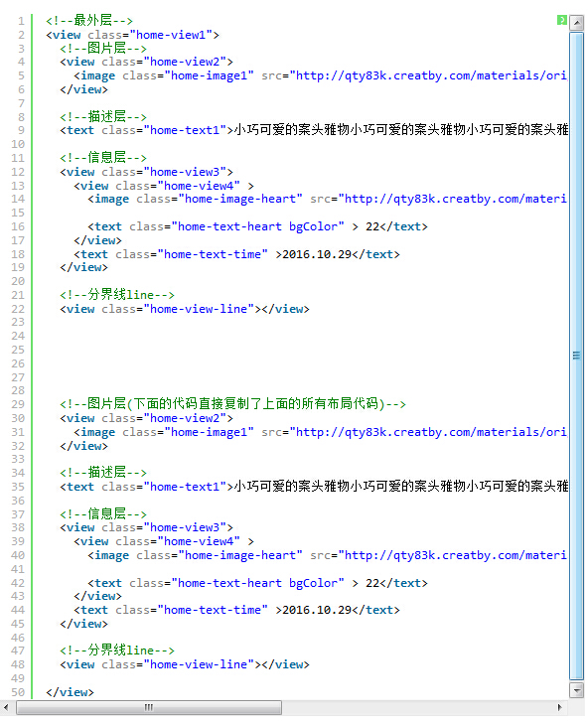Click the green question-mark help icon
588x723 pixels.
(561, 20)
